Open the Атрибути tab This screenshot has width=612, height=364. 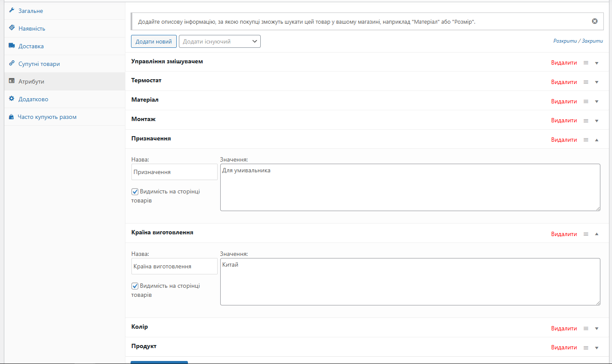(x=31, y=81)
